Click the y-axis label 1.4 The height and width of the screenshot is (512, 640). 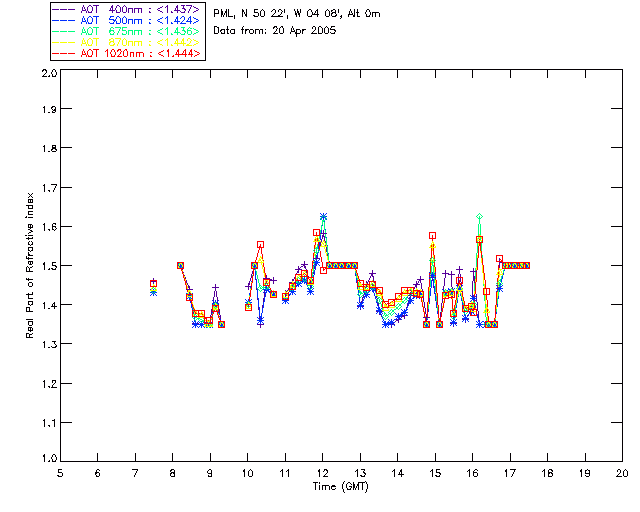(x=49, y=305)
